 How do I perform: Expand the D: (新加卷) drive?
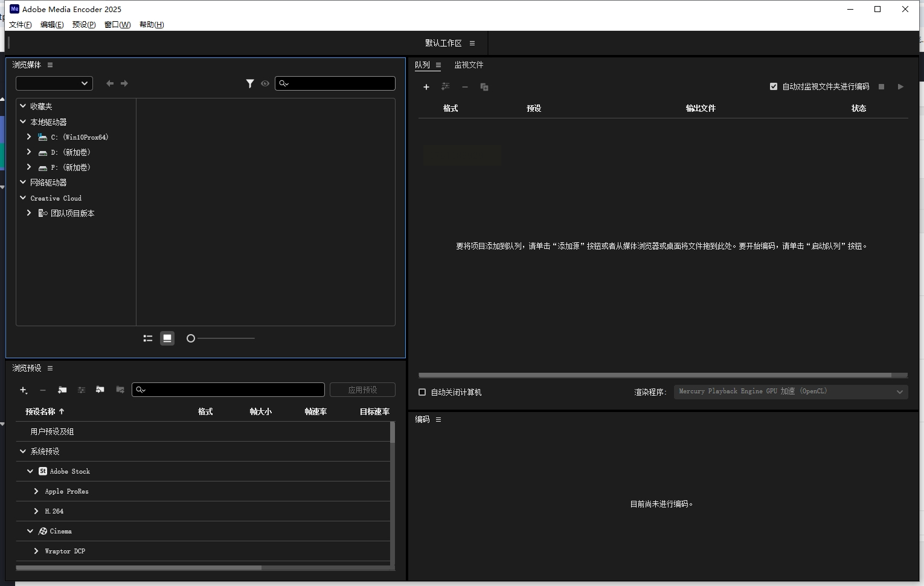point(29,152)
